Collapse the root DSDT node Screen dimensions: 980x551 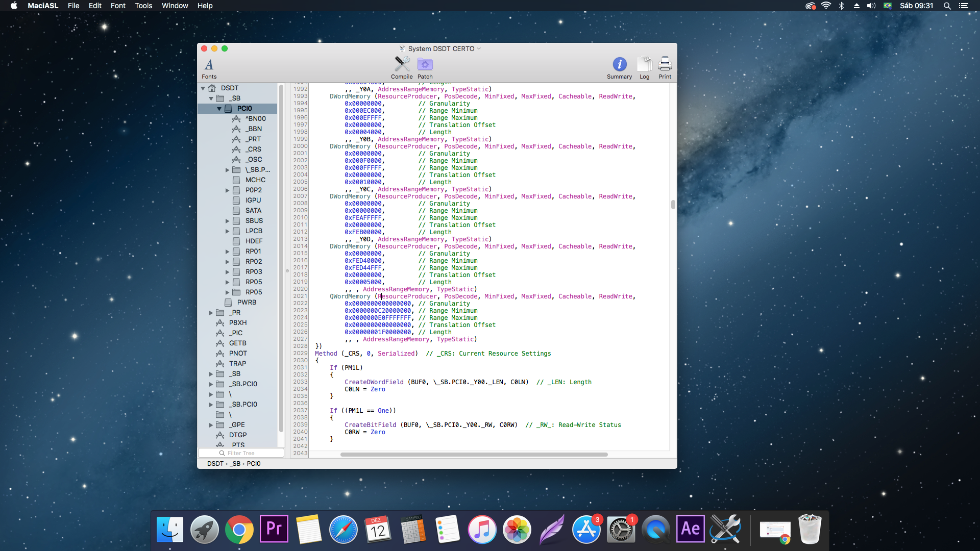203,88
